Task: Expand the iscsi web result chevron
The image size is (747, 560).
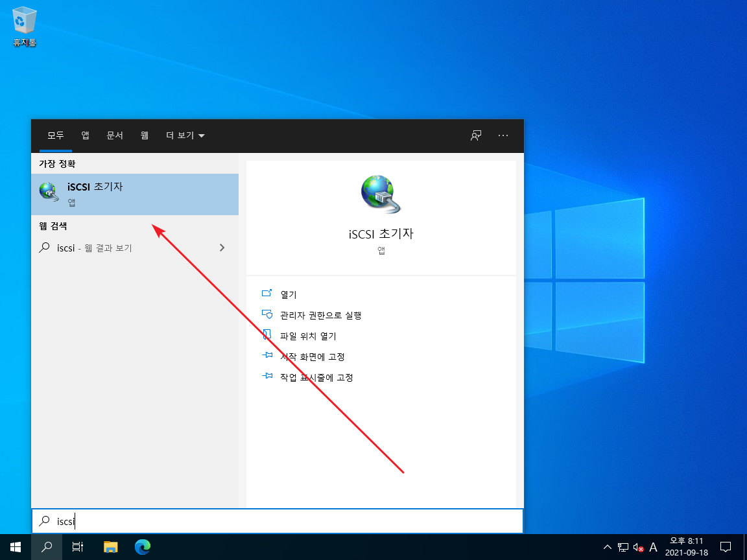Action: click(222, 248)
